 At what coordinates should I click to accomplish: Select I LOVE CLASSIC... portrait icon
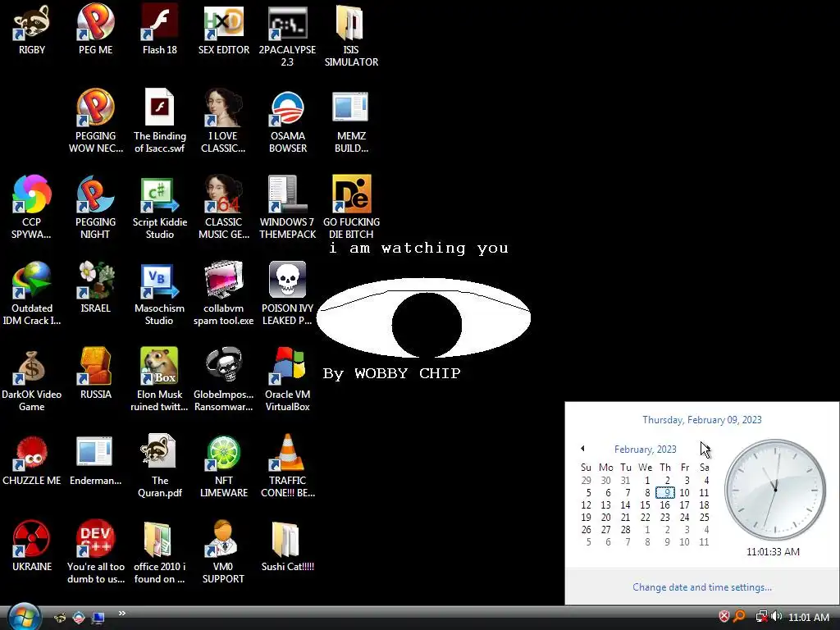click(x=223, y=121)
